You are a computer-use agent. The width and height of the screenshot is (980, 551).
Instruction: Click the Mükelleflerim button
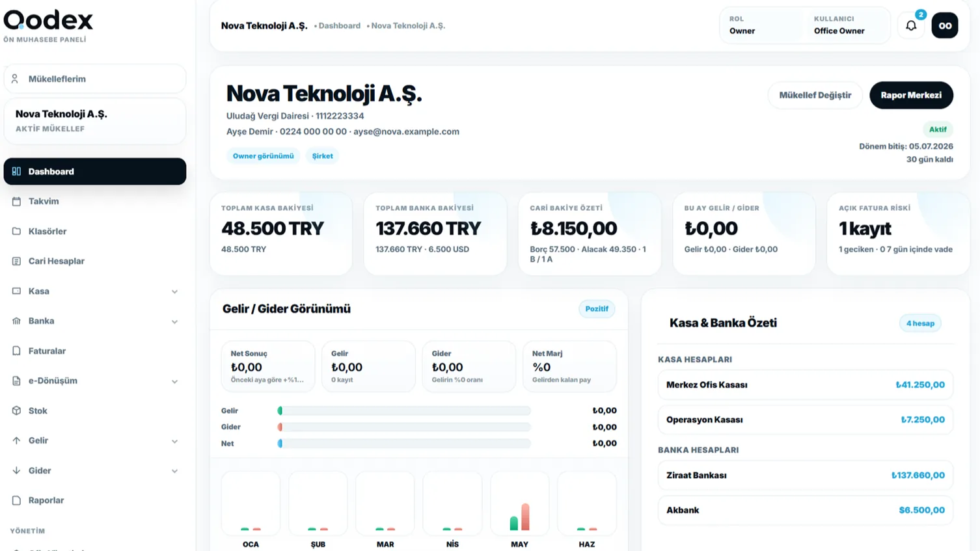point(95,79)
